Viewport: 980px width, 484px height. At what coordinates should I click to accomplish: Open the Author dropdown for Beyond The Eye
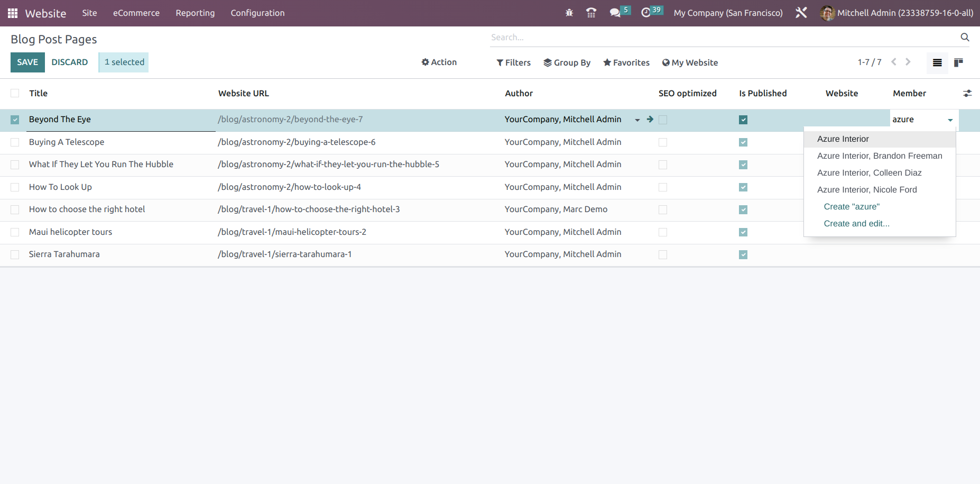tap(637, 120)
